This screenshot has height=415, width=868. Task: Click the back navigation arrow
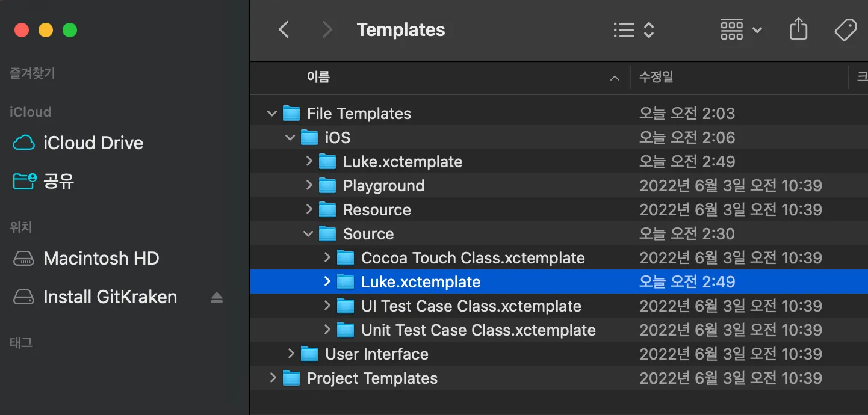pyautogui.click(x=284, y=30)
